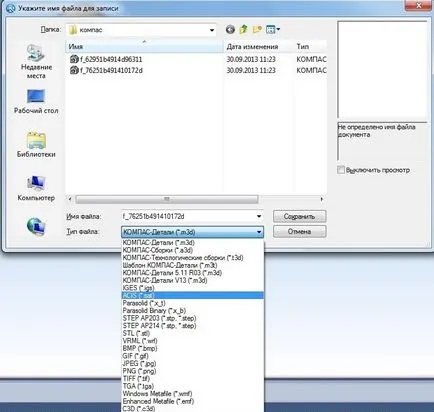
Task: Open Библиотеки in places bar
Action: [x=36, y=145]
